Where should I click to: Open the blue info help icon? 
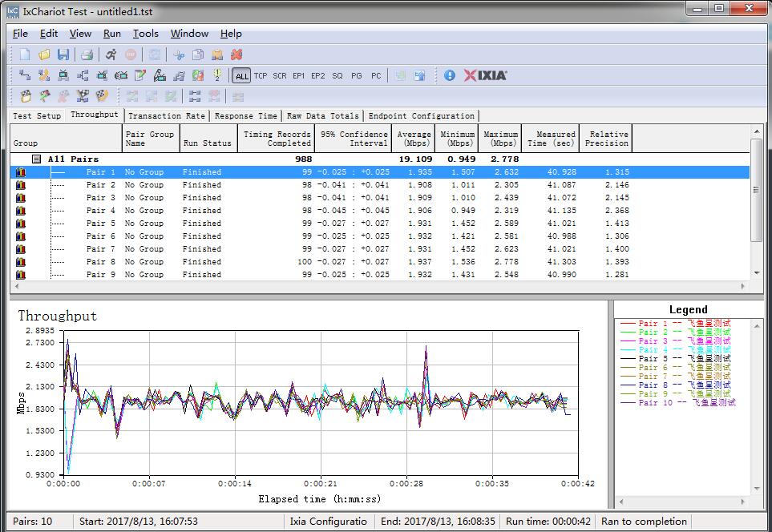[449, 75]
